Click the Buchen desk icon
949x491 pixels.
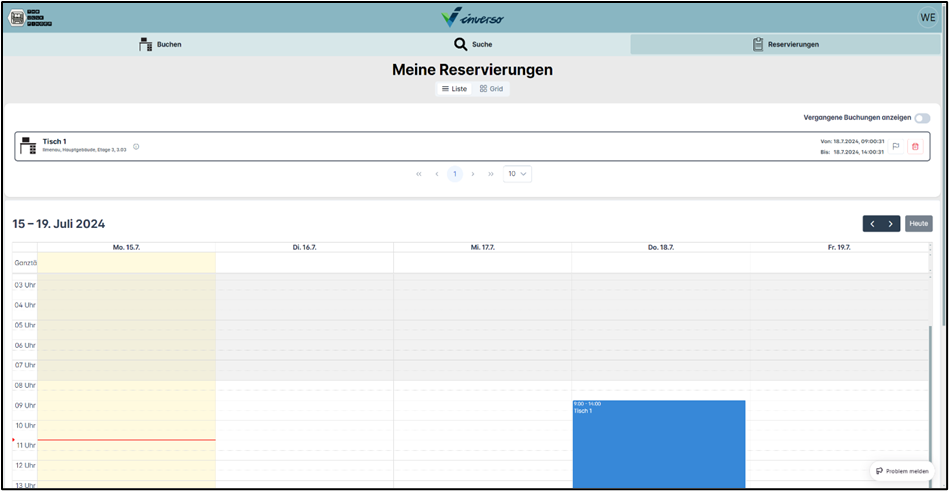point(145,44)
